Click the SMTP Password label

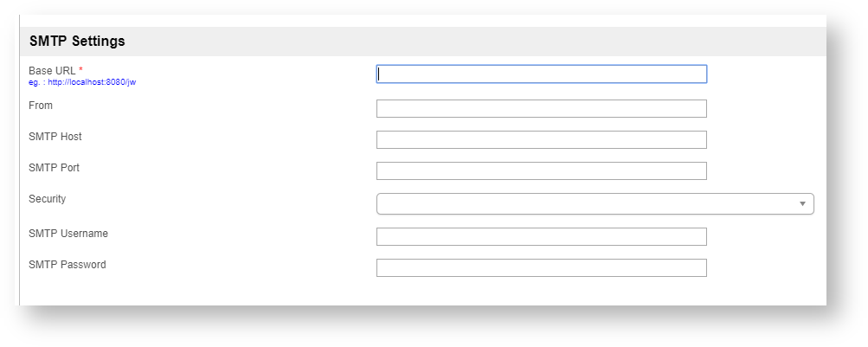68,265
